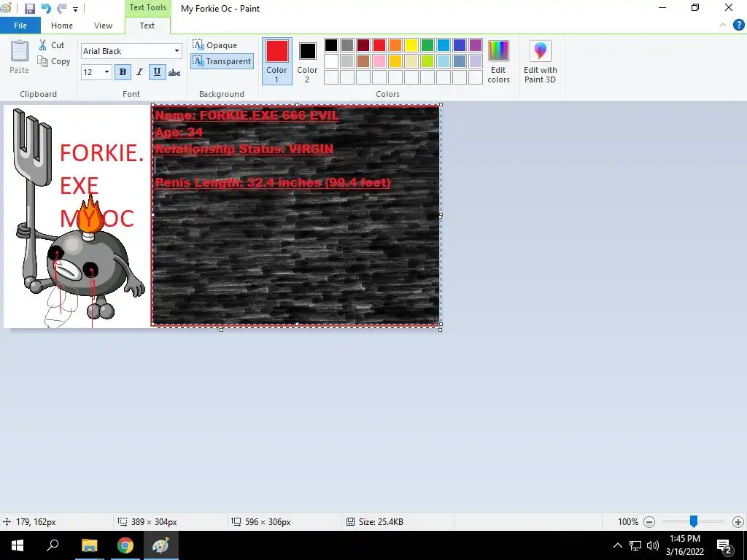The image size is (747, 560).
Task: Toggle Underline formatting
Action: point(158,72)
